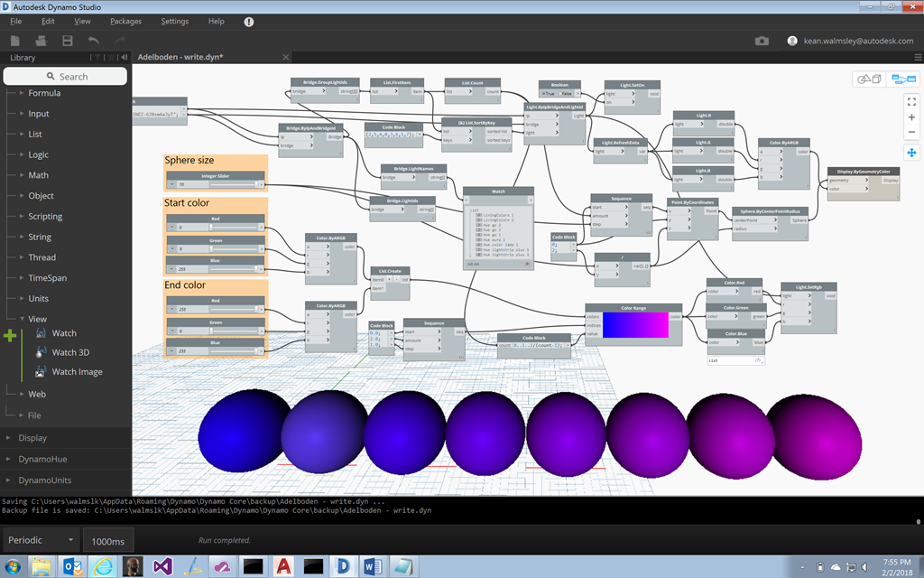The width and height of the screenshot is (924, 578).
Task: Click the Undo arrow icon
Action: (94, 41)
